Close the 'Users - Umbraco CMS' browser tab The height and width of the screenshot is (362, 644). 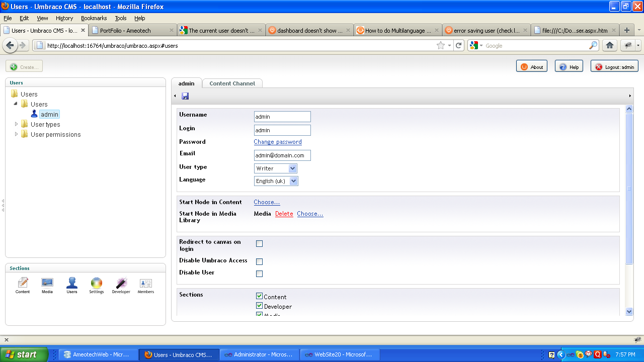83,31
